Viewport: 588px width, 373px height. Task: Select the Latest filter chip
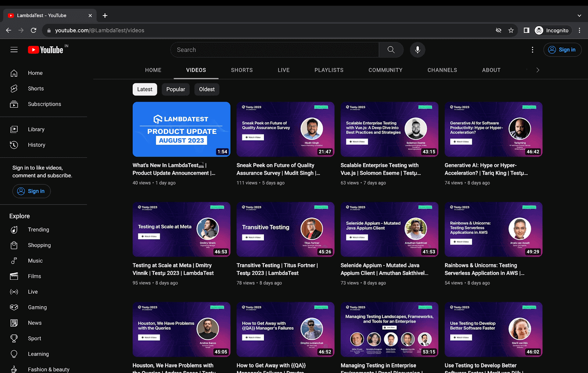[145, 89]
